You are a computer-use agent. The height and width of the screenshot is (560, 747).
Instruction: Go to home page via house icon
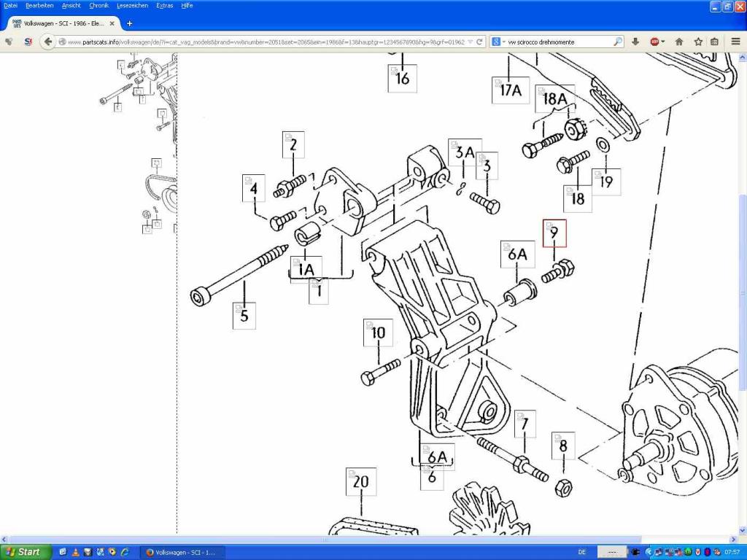tap(679, 42)
